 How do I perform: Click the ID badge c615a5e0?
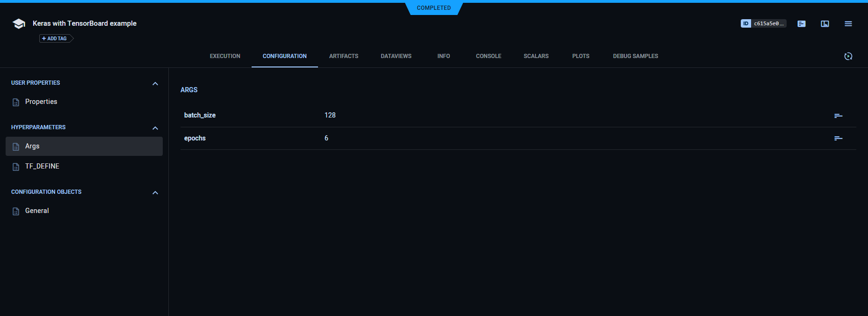763,23
